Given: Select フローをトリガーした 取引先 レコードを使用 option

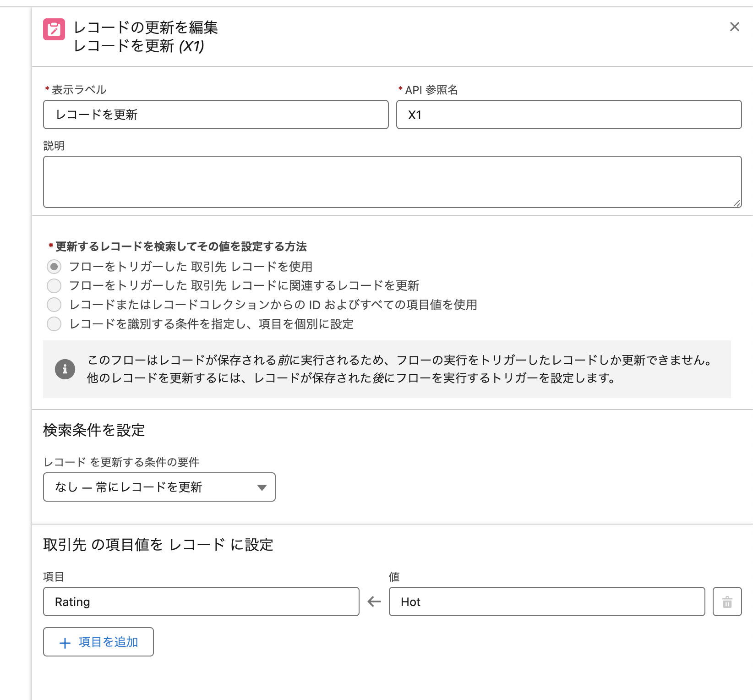Looking at the screenshot, I should (54, 266).
